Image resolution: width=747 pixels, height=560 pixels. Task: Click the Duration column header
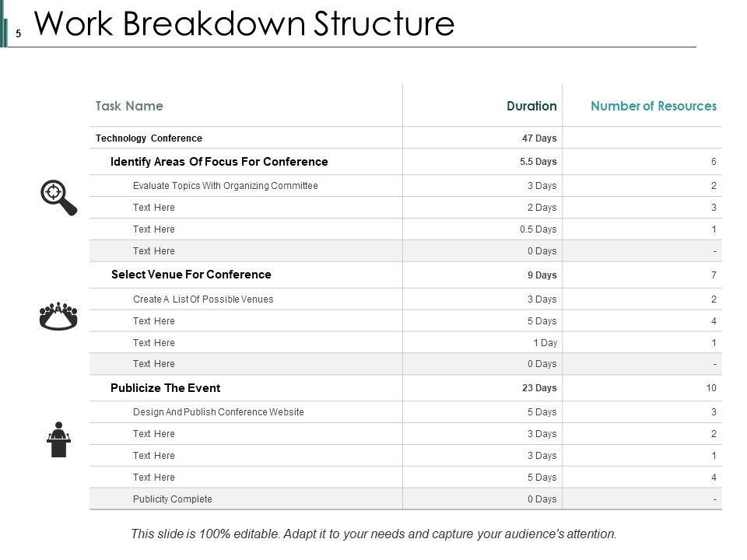click(x=531, y=106)
